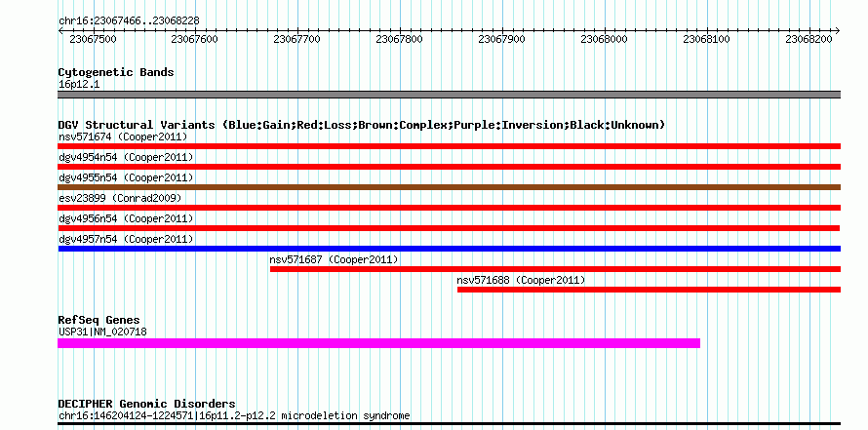Open the nsv571688 (Cooper2011) label

coord(521,280)
